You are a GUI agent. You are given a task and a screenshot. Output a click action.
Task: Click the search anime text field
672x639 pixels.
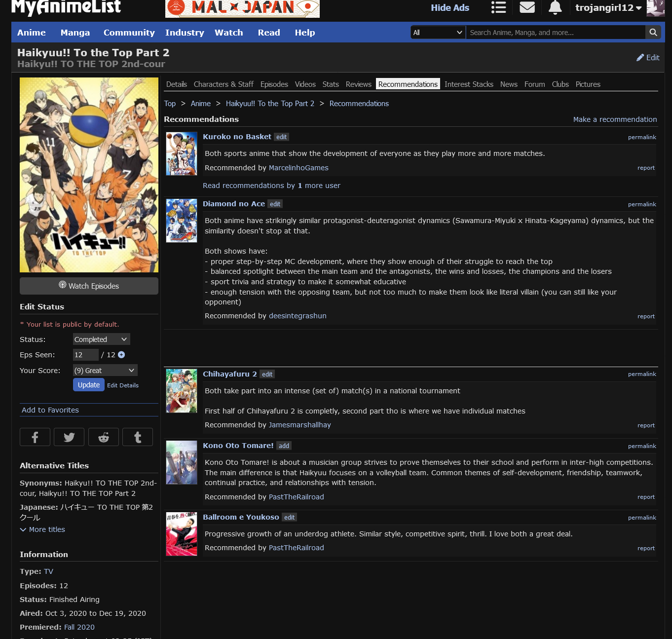[555, 33]
